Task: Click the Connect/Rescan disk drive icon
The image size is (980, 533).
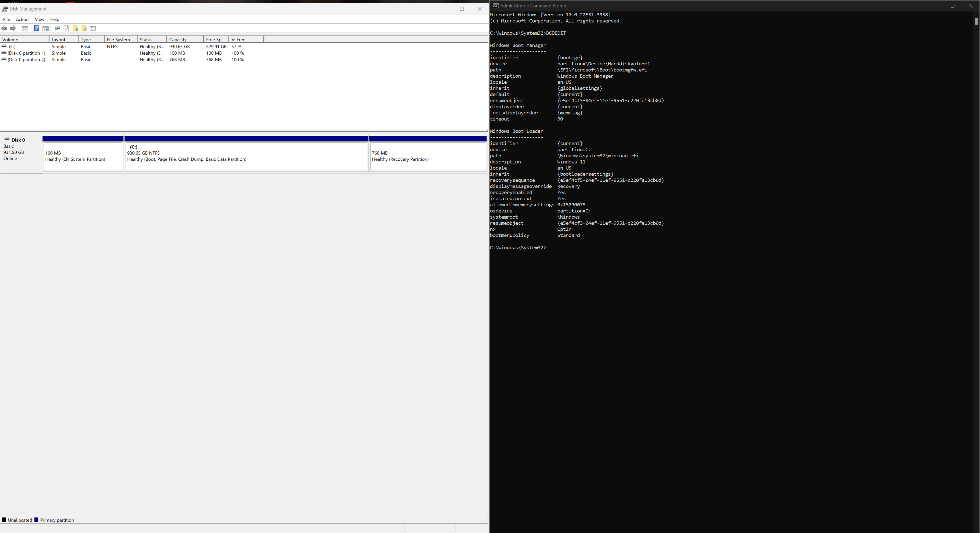Action: (57, 29)
